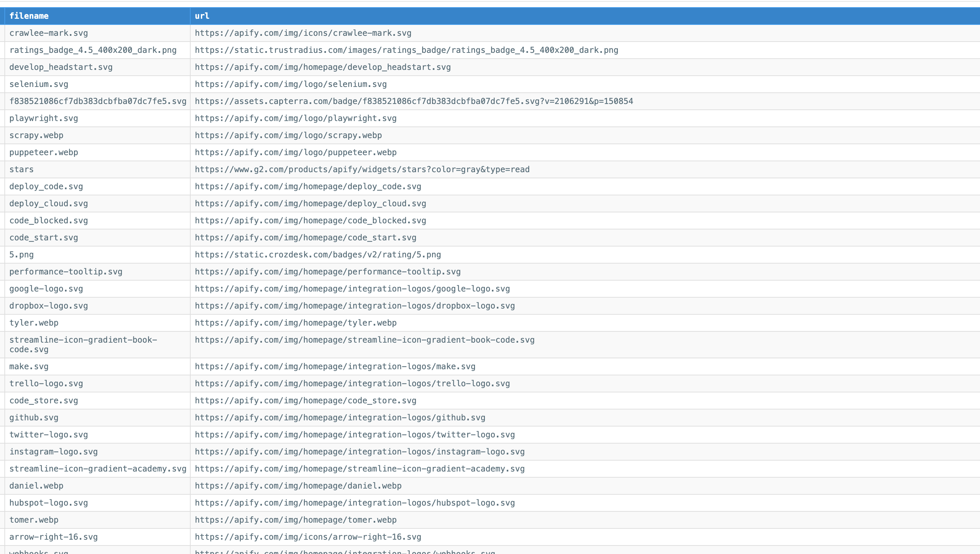Select the crawlee-mark.svg table row
980x554 pixels.
point(49,33)
